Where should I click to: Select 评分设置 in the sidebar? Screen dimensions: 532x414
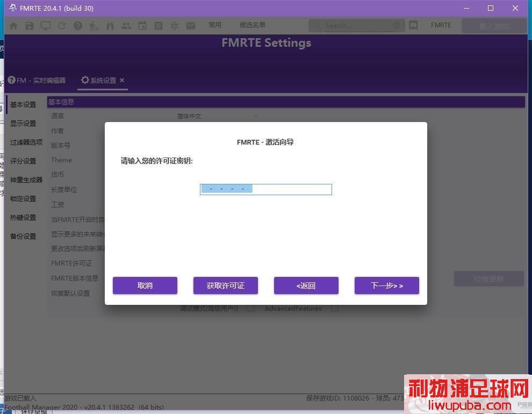[x=23, y=161]
